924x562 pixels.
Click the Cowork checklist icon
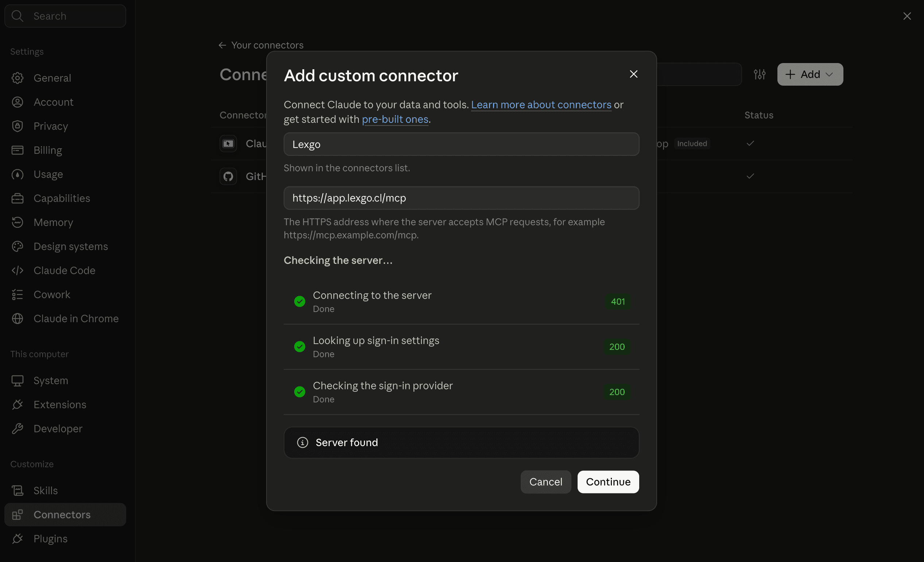[x=17, y=294]
